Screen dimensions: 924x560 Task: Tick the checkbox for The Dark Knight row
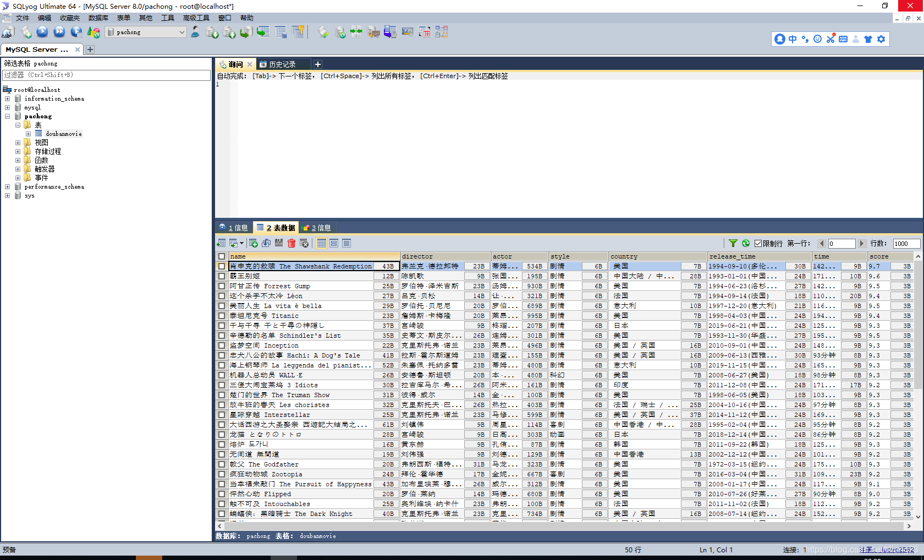point(222,514)
